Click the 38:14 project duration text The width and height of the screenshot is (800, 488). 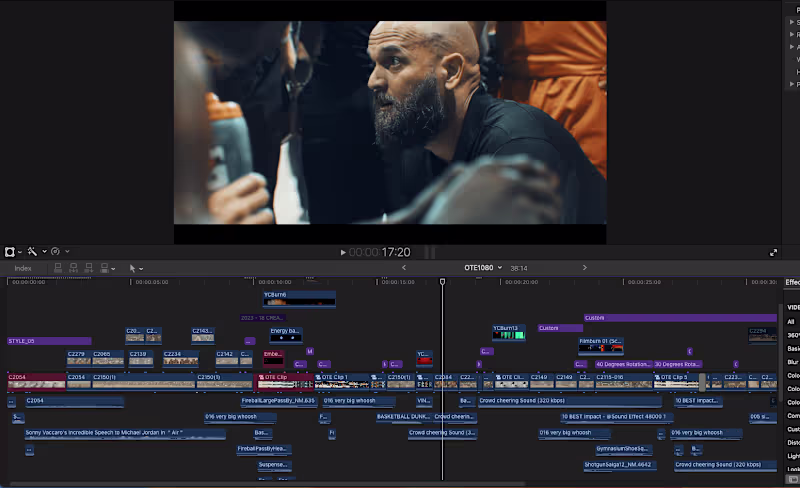click(519, 268)
